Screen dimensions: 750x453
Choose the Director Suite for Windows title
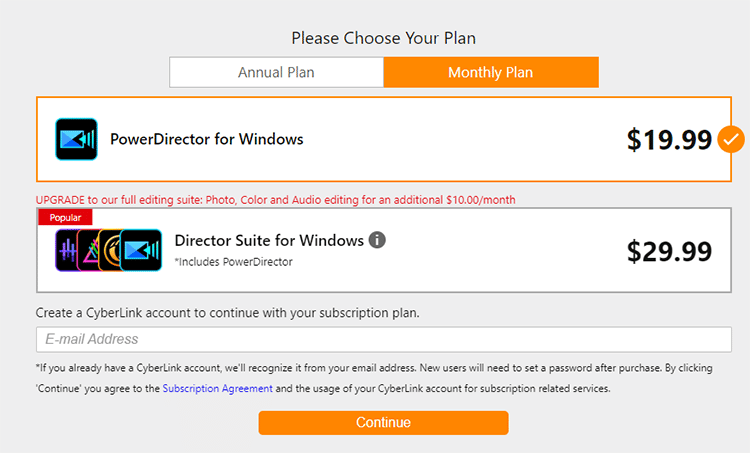[267, 240]
